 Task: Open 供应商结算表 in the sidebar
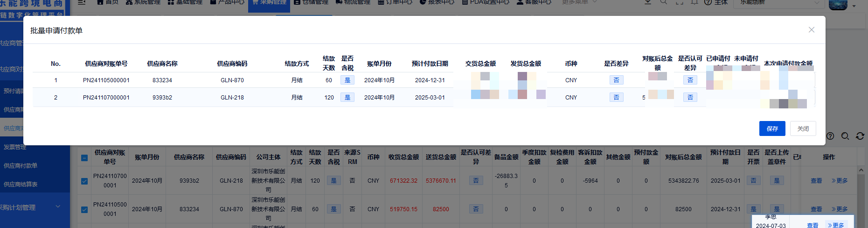click(x=21, y=184)
